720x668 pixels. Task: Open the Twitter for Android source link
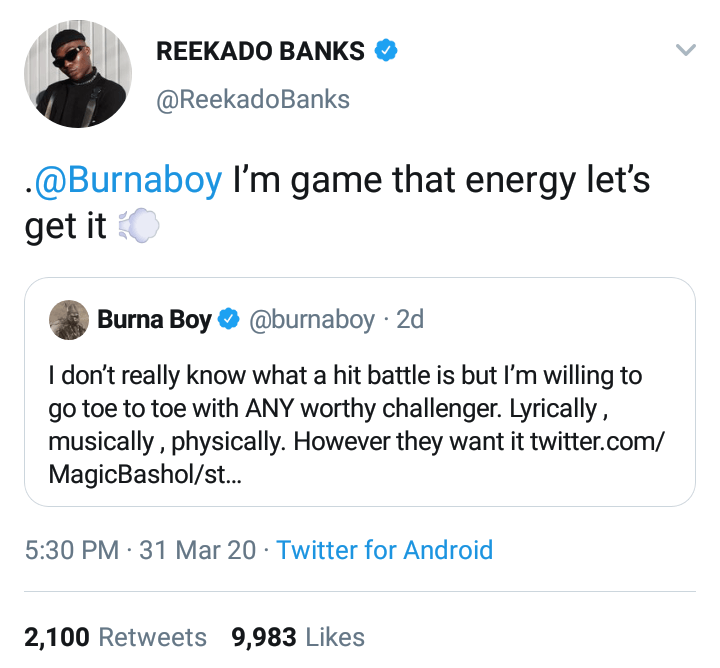click(x=384, y=549)
